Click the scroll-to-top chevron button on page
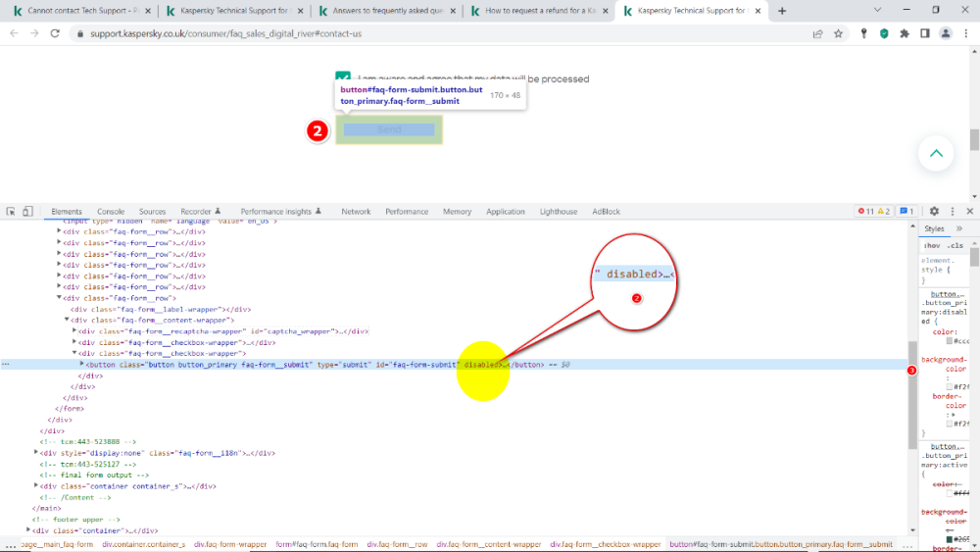This screenshot has height=552, width=980. click(x=936, y=153)
